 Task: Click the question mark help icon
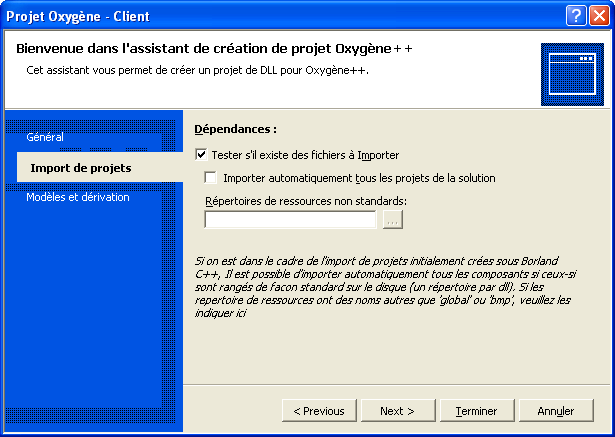coord(576,16)
